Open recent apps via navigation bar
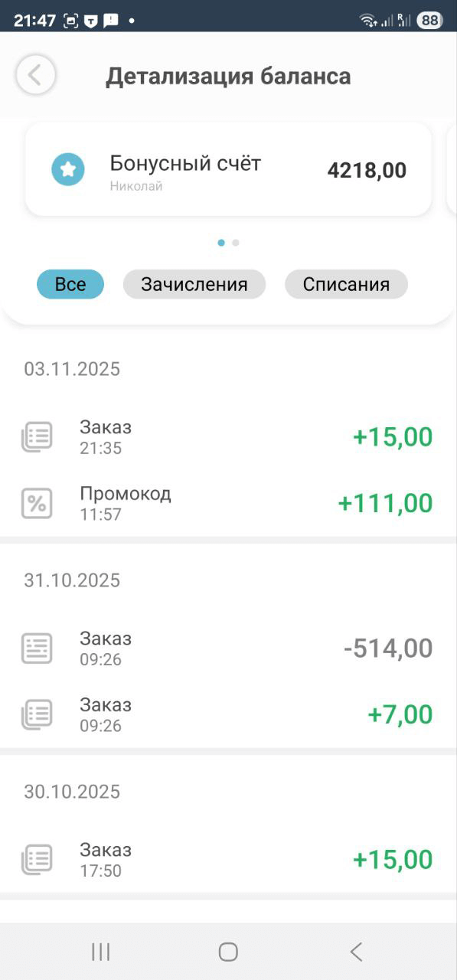The width and height of the screenshot is (457, 980). click(x=100, y=951)
